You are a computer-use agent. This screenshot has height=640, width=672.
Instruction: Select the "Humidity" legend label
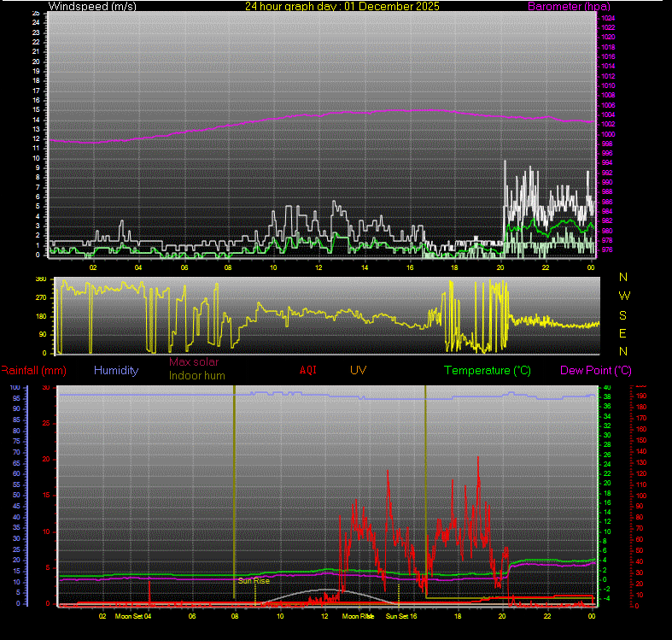click(116, 370)
